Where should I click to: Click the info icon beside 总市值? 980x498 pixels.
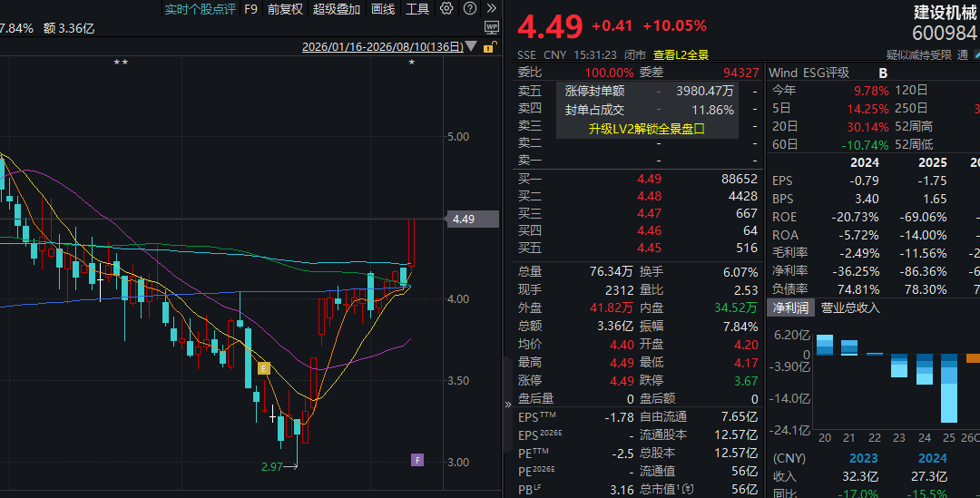[x=688, y=489]
